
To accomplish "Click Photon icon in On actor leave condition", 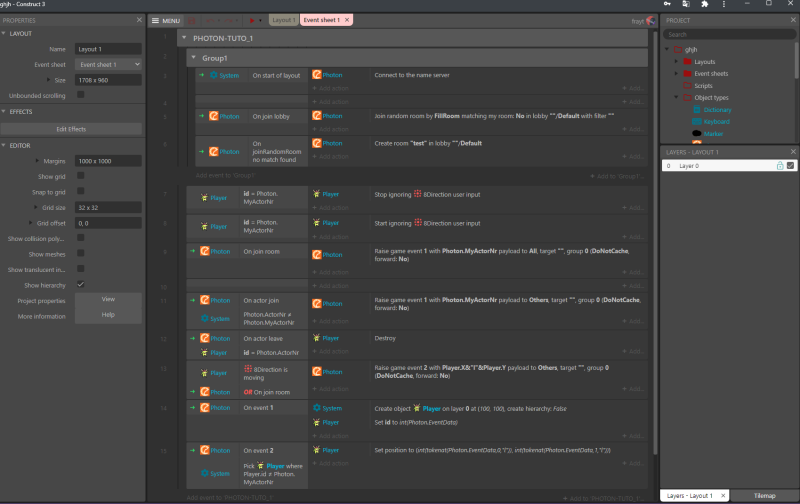I will pos(205,338).
